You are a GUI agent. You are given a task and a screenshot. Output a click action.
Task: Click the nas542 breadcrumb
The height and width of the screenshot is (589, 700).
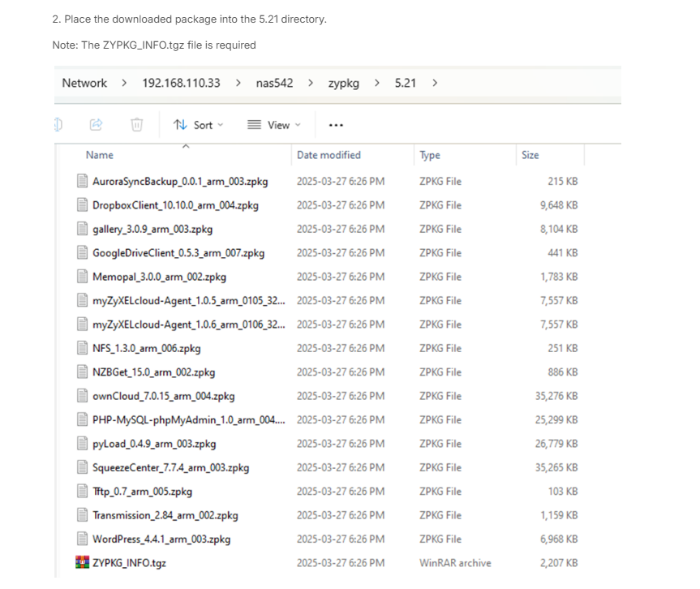point(274,83)
